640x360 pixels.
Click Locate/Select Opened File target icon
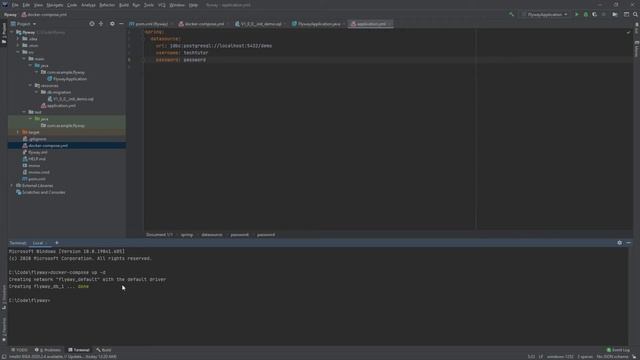[92, 24]
